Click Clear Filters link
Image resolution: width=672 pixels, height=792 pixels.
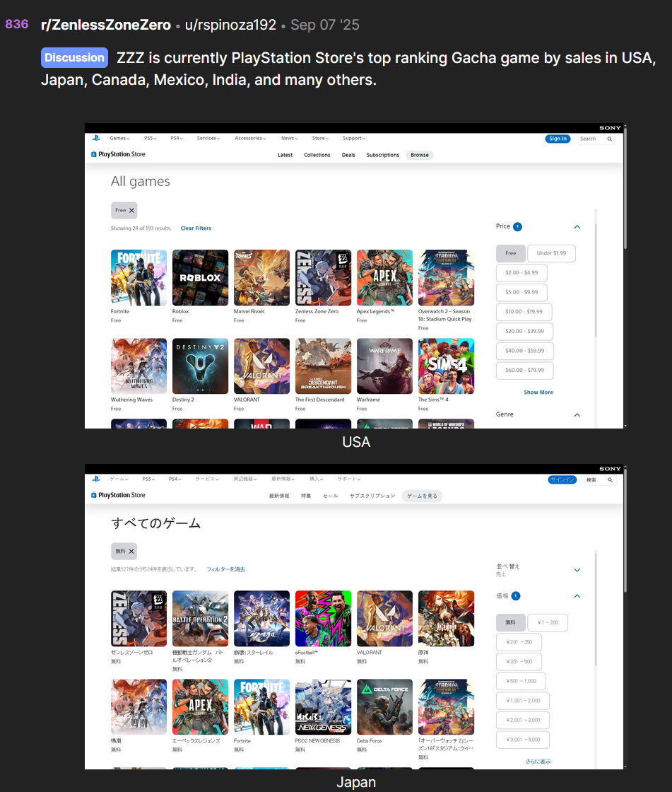click(196, 228)
